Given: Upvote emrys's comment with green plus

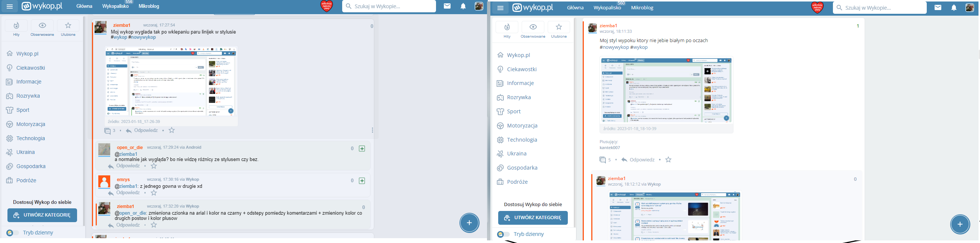Looking at the screenshot, I should click(x=362, y=180).
